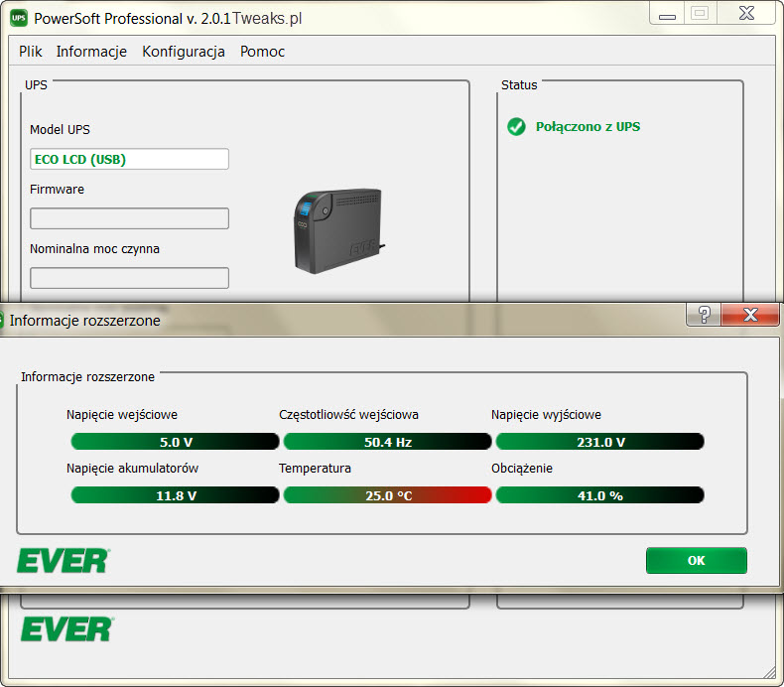This screenshot has height=687, width=784.
Task: Click the UPS device picture
Action: click(339, 230)
